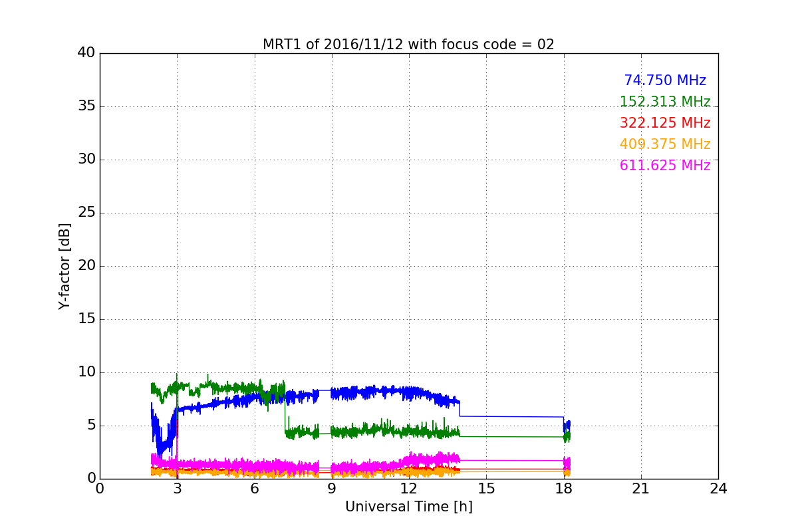Click y-axis tick value 15
This screenshot has height=532, width=798.
(86, 319)
